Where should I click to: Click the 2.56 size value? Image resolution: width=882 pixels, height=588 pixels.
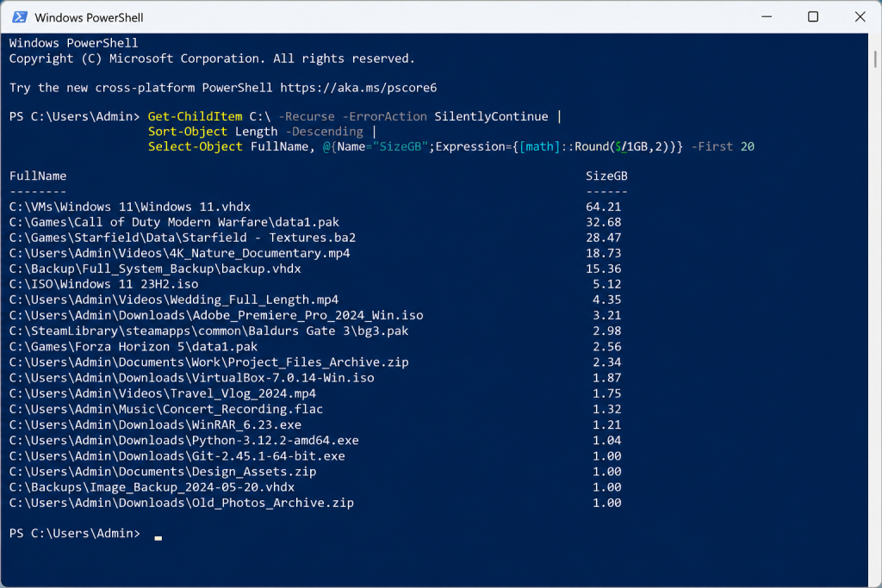click(607, 347)
